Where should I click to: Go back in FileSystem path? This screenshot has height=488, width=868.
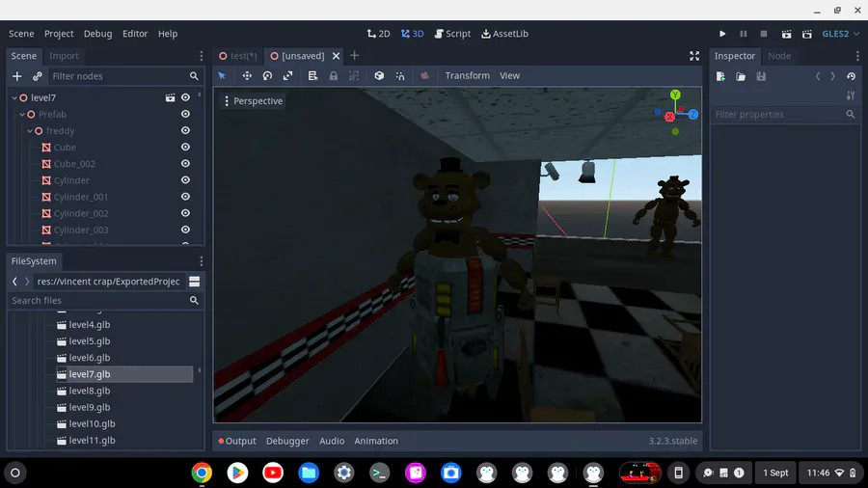pyautogui.click(x=14, y=282)
